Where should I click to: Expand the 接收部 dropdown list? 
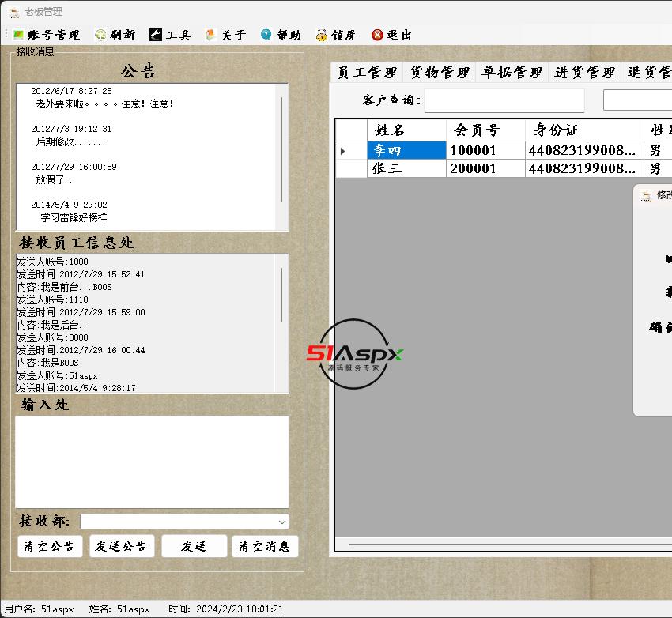coord(282,522)
